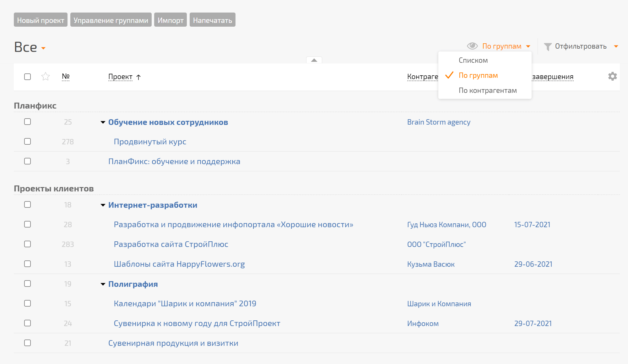The width and height of the screenshot is (628, 364).
Task: Sort by the Контрагент column header
Action: (x=423, y=77)
